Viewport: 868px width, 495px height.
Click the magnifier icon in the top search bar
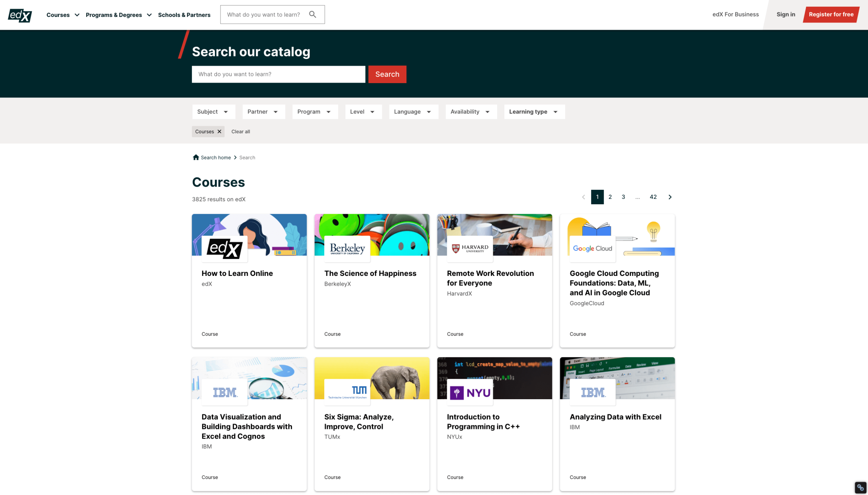point(313,14)
